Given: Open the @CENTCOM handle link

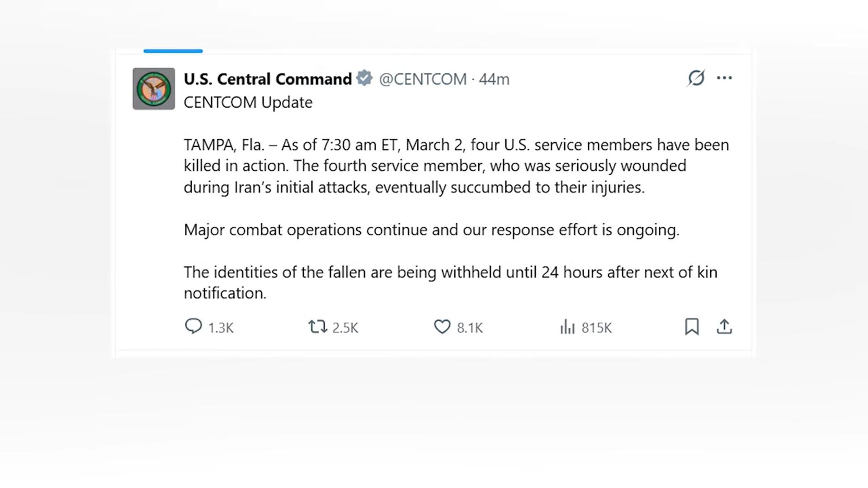Looking at the screenshot, I should tap(423, 79).
